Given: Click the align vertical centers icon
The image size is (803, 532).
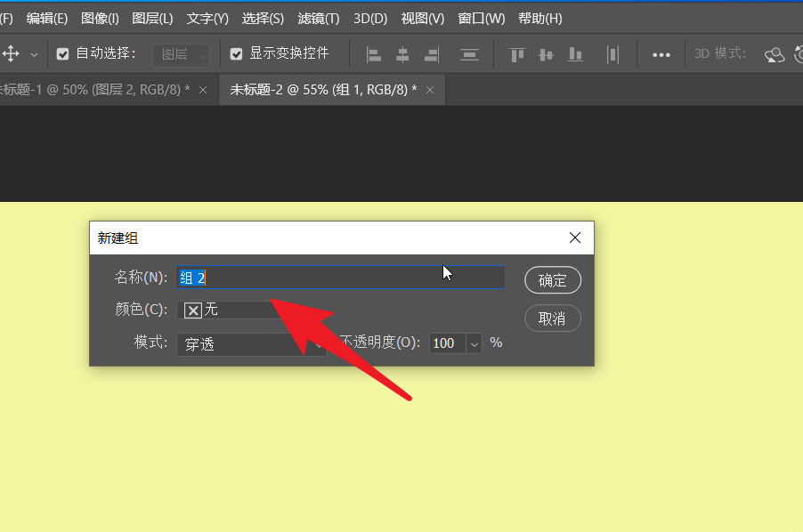Looking at the screenshot, I should [x=546, y=54].
